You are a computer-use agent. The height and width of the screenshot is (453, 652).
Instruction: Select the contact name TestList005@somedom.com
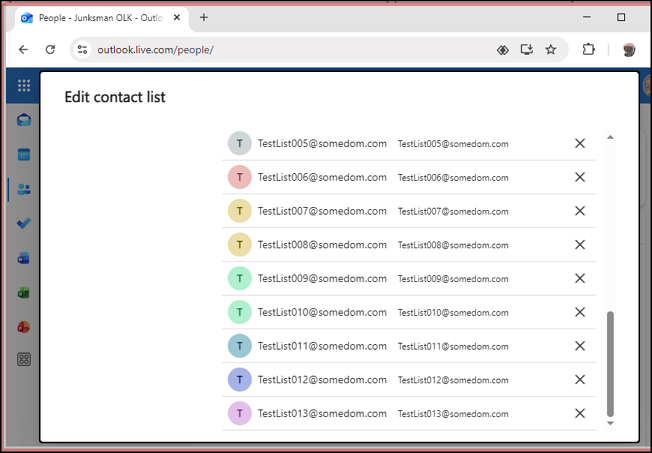322,144
